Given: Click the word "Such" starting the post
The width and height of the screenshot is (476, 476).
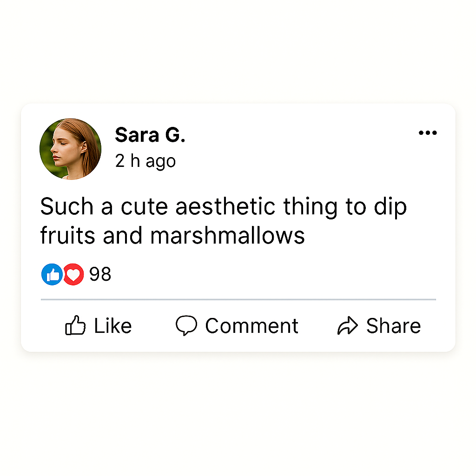Looking at the screenshot, I should (x=67, y=206).
